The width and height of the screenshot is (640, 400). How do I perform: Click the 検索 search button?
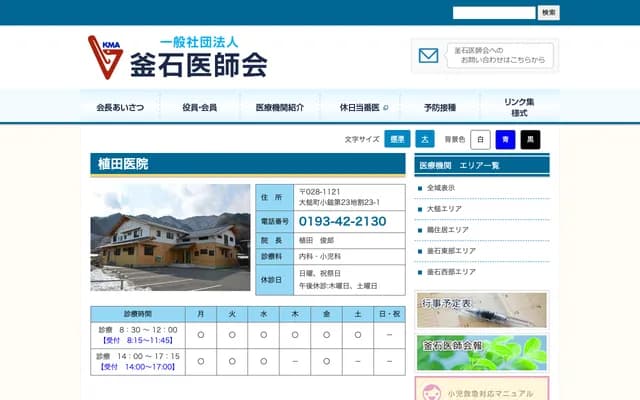tap(548, 13)
